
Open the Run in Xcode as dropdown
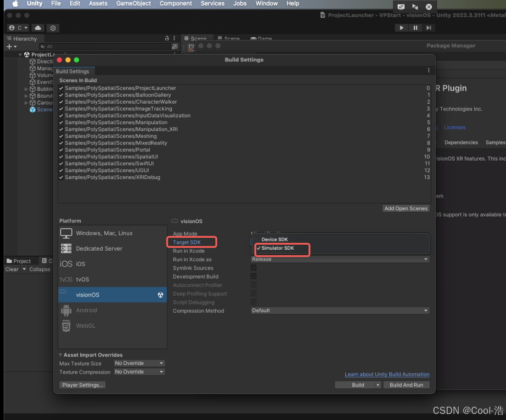(x=340, y=259)
